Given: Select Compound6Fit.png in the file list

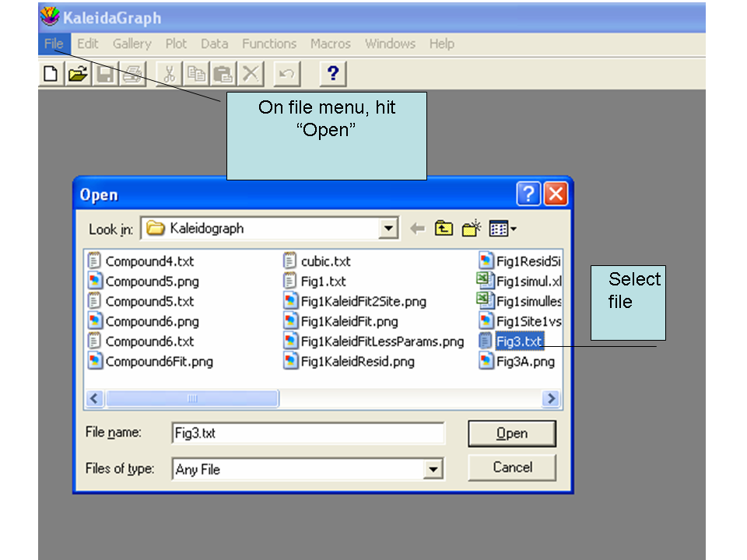Looking at the screenshot, I should 150,362.
